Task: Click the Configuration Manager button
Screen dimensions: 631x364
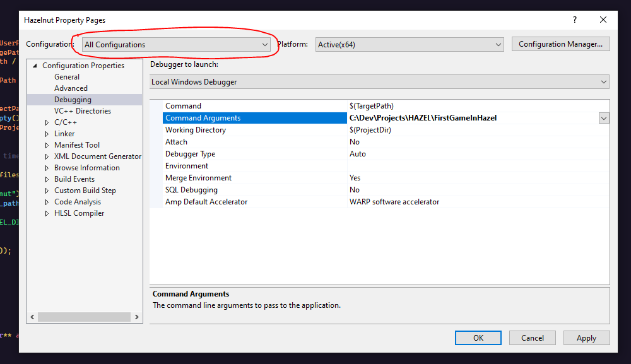Action: point(560,44)
